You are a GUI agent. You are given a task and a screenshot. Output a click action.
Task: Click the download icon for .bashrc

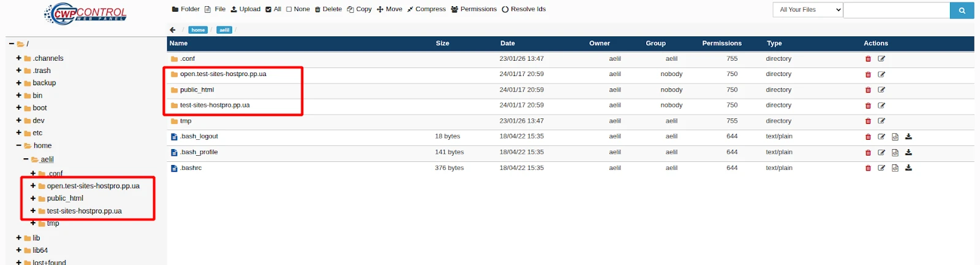pos(908,168)
